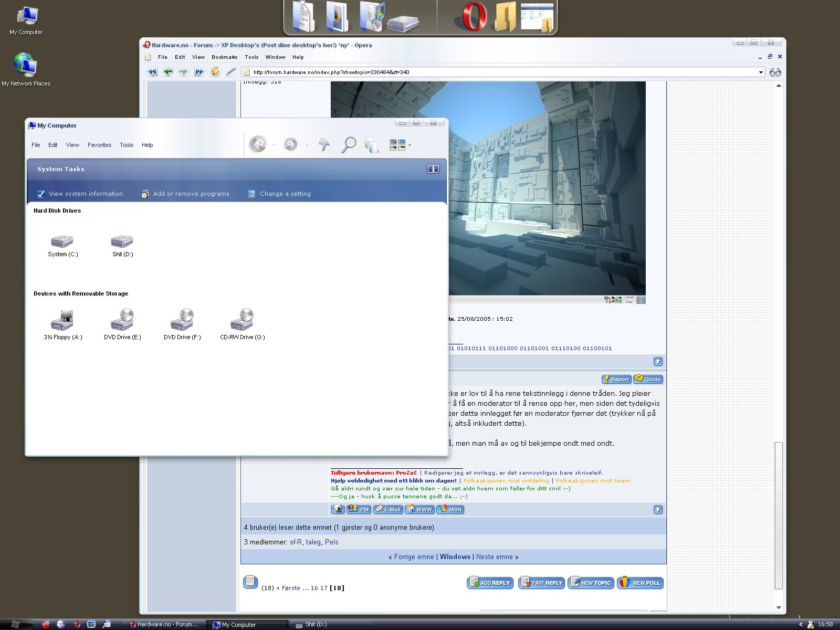Open the pictures folder in top dock
The width and height of the screenshot is (840, 630).
coord(337,17)
